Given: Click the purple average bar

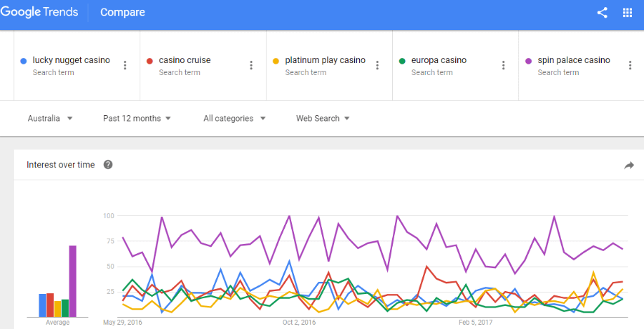Looking at the screenshot, I should tap(73, 281).
